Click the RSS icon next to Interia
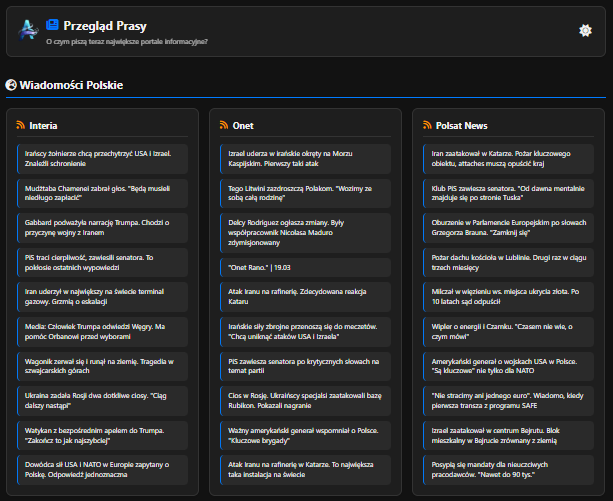 (x=20, y=126)
